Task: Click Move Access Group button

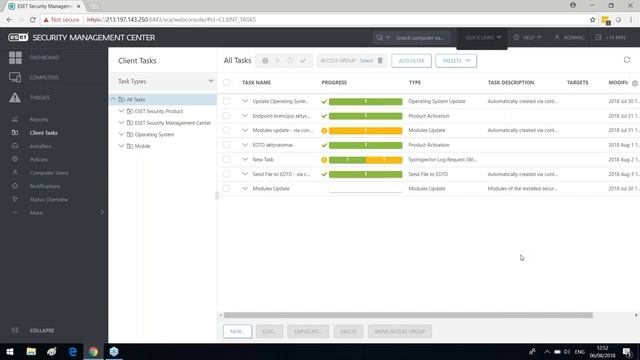Action: 400,331
